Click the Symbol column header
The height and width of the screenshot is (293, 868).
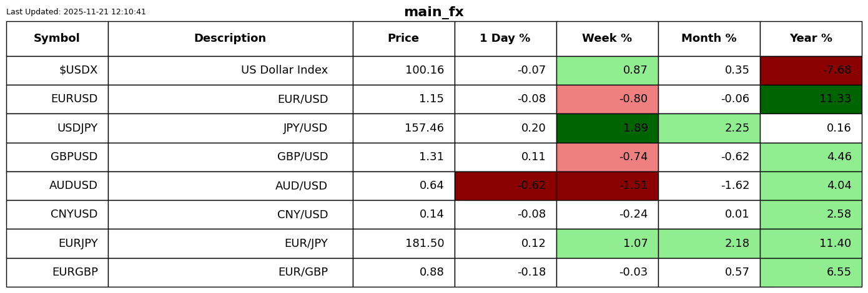[57, 39]
